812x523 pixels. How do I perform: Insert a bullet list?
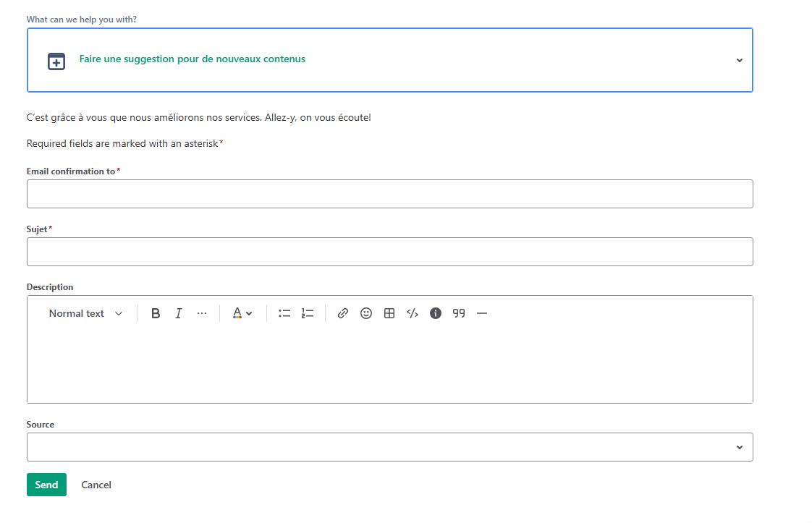[x=284, y=313]
